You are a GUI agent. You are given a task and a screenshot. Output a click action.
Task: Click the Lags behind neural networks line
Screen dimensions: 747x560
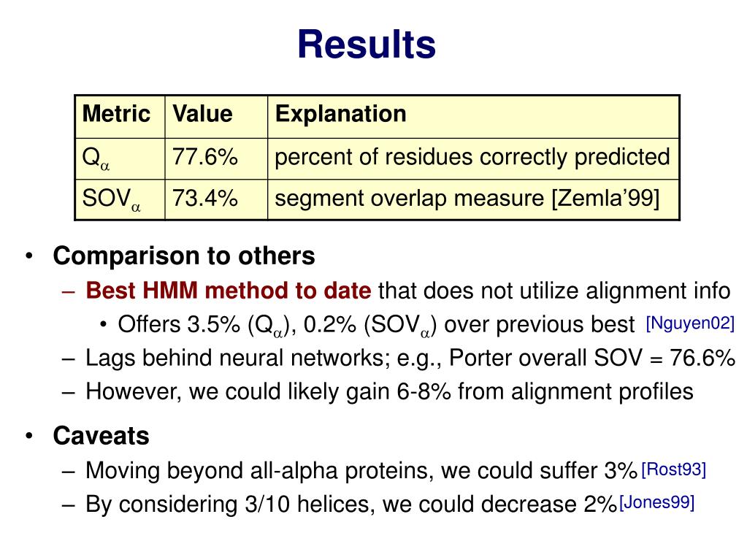click(410, 358)
